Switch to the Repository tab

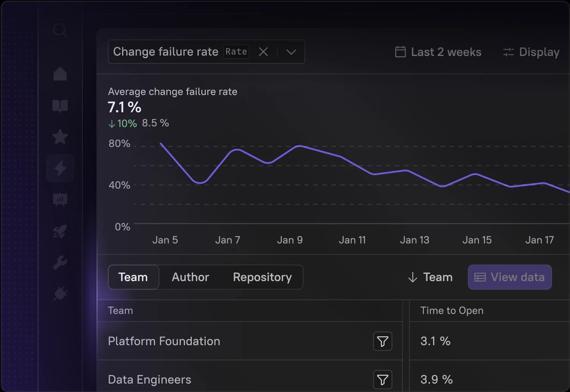(x=262, y=277)
